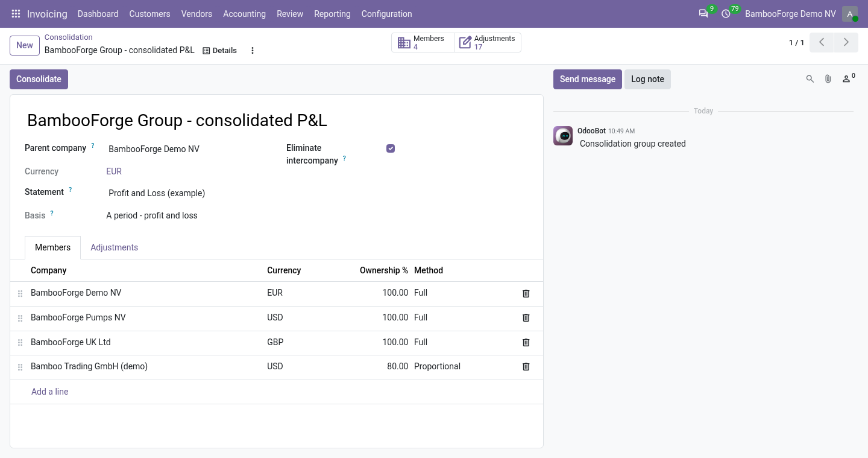Open the Configuration menu

click(386, 14)
